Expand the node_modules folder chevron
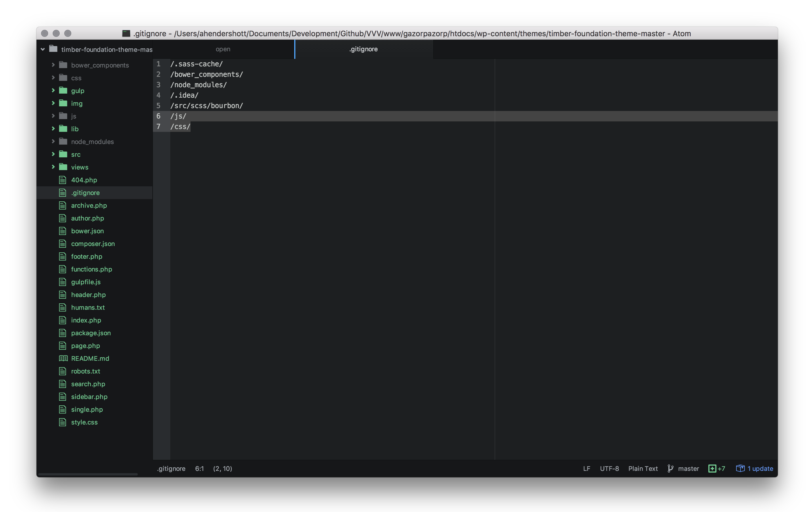Screen dimensions: 812x512 [53, 141]
